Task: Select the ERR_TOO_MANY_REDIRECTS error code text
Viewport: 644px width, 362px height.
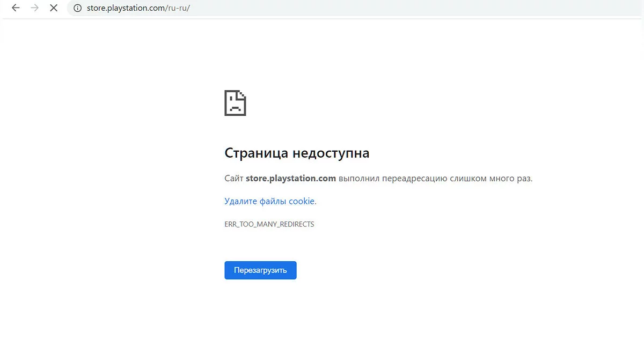Action: [x=269, y=224]
